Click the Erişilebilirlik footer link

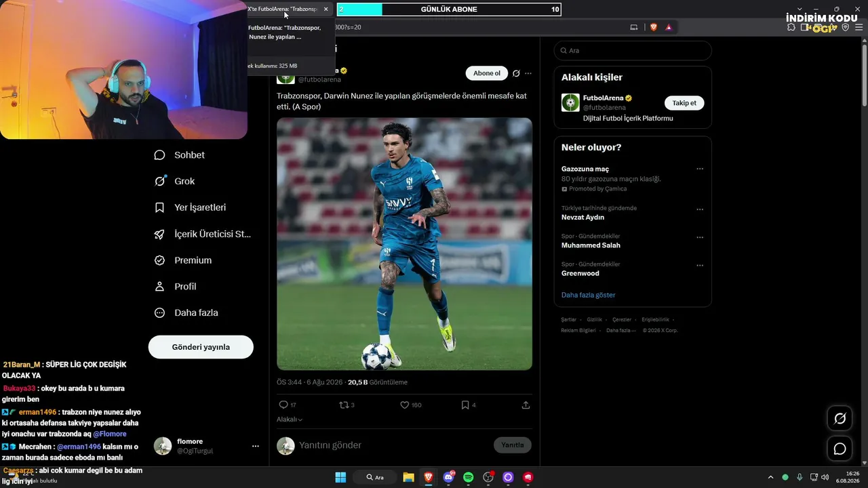point(656,320)
